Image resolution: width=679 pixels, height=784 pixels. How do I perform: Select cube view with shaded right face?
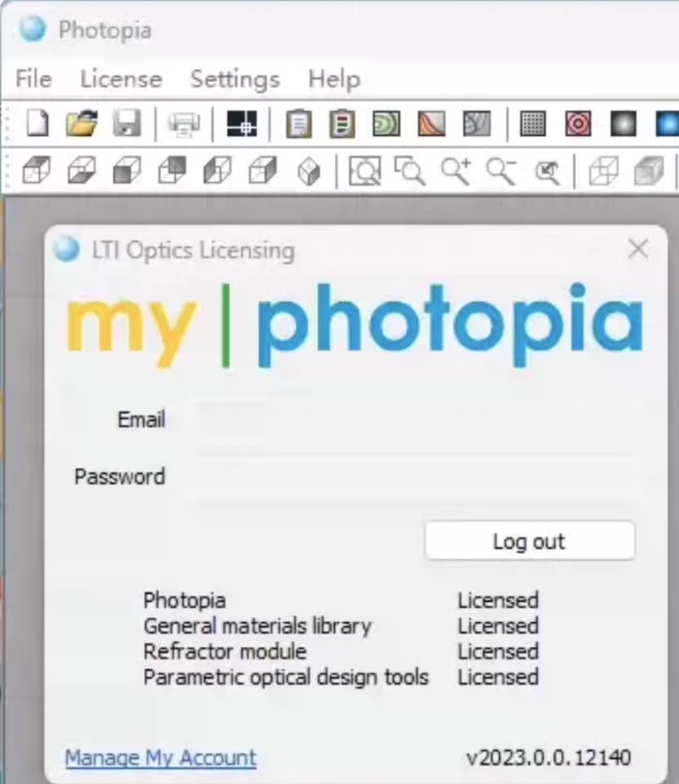[x=263, y=171]
